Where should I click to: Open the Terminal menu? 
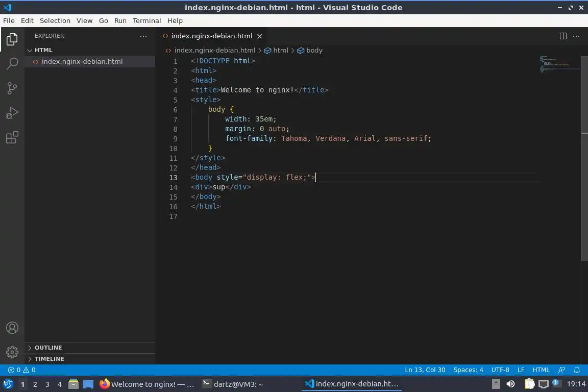click(146, 20)
